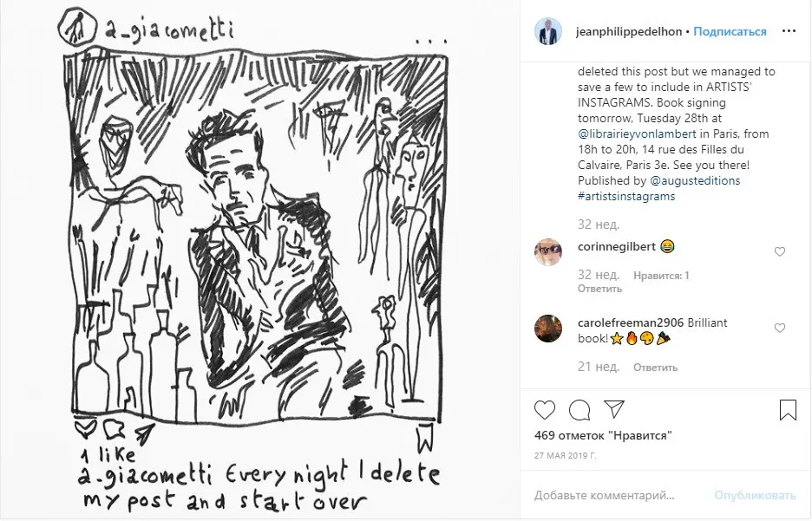Open post options three-dot menu
The height and width of the screenshot is (521, 812).
pos(789,31)
